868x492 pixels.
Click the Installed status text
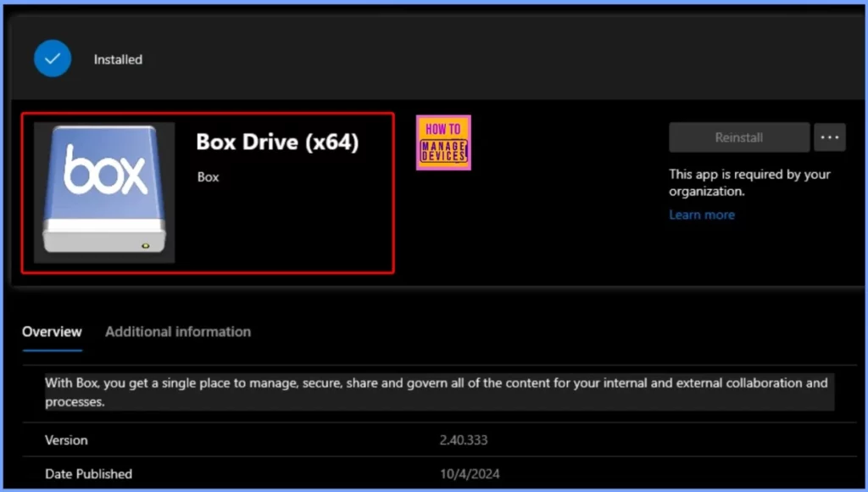click(118, 59)
